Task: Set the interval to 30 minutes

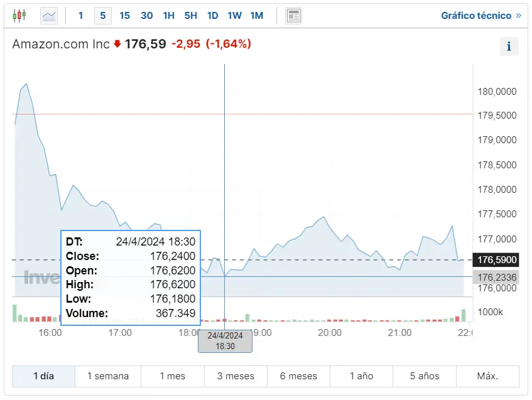Action: click(146, 16)
